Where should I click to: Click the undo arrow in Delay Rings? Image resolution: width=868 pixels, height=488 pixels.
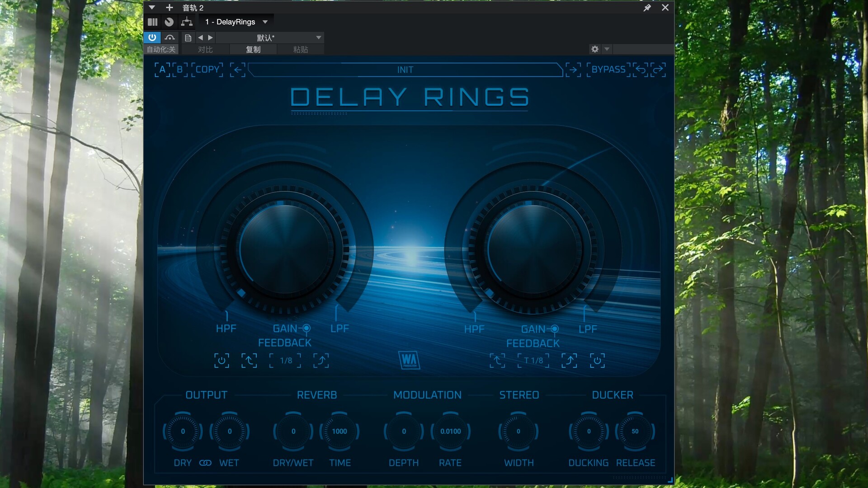640,70
